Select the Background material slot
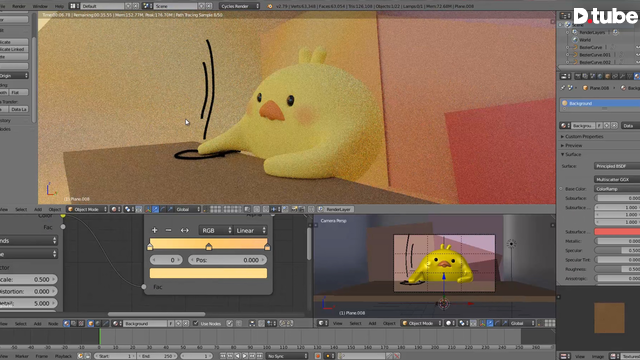 tap(600, 103)
